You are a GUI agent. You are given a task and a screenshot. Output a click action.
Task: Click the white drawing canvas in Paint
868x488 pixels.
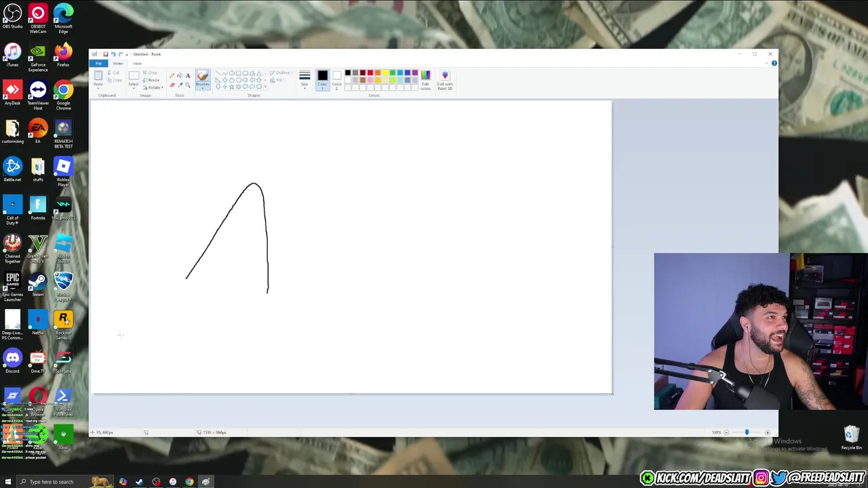coord(351,247)
